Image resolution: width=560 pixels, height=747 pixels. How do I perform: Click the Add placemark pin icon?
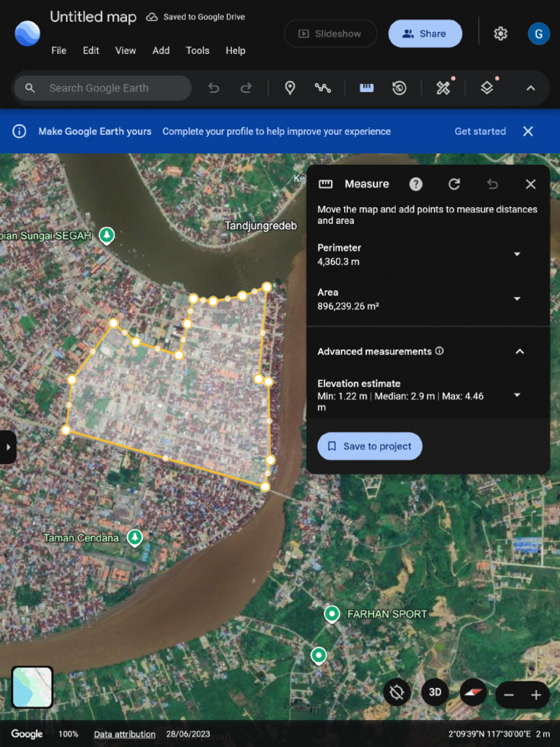[290, 88]
